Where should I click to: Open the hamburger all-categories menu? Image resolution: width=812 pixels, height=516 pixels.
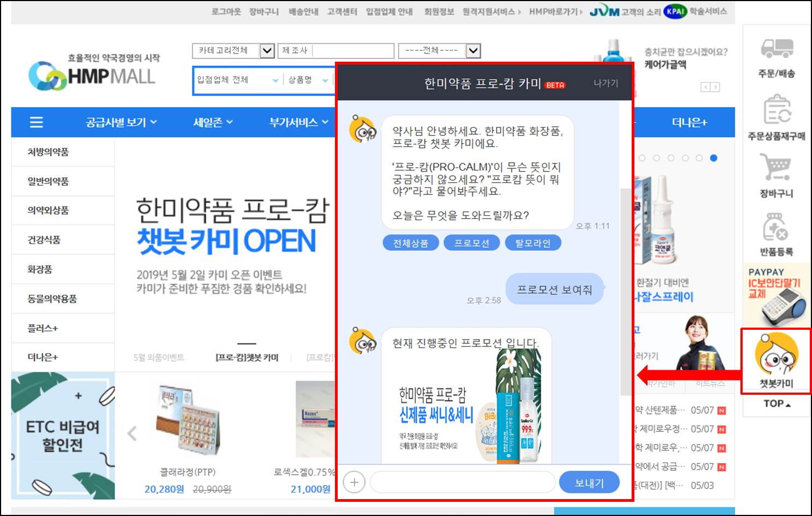click(36, 122)
